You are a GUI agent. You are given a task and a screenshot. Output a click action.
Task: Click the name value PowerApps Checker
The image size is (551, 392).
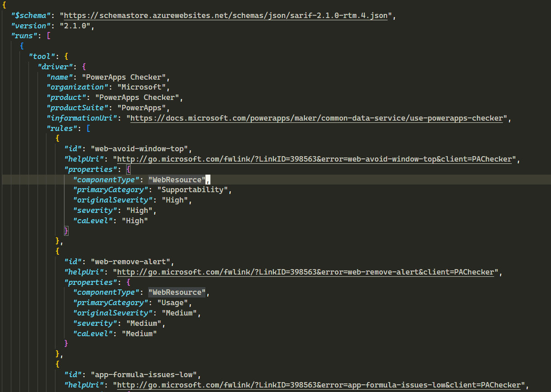124,77
